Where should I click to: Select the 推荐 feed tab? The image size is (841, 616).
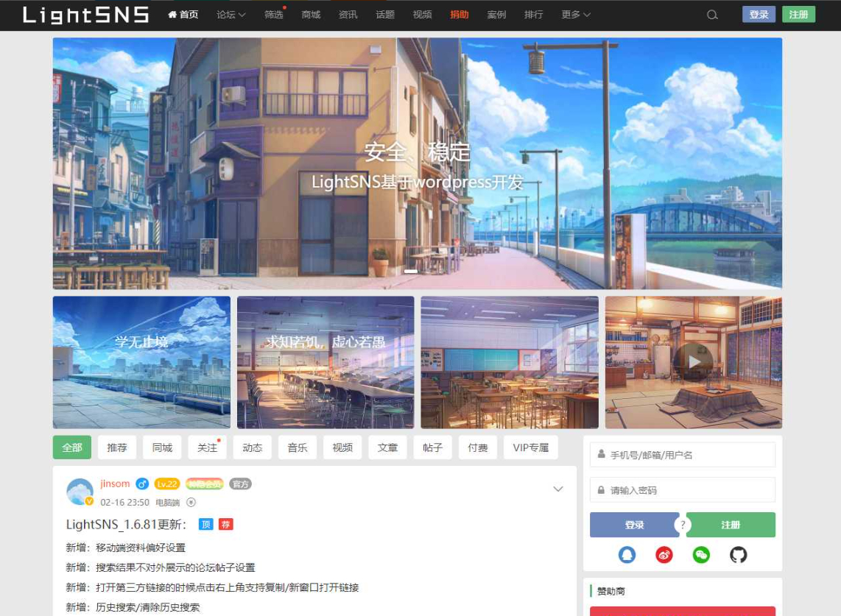tap(117, 447)
